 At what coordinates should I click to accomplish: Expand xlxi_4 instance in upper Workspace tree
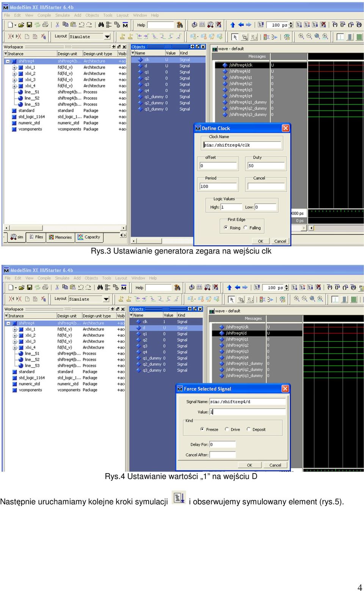coord(14,86)
